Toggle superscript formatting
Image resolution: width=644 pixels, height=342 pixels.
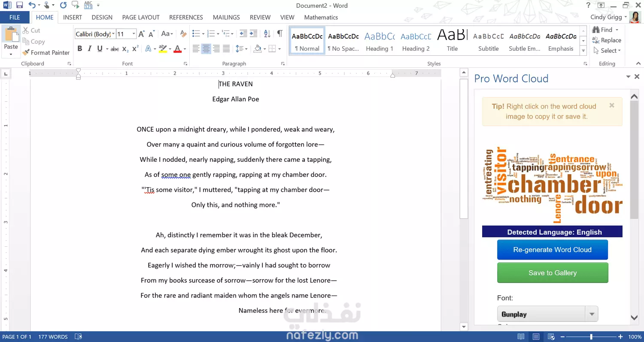pos(135,49)
